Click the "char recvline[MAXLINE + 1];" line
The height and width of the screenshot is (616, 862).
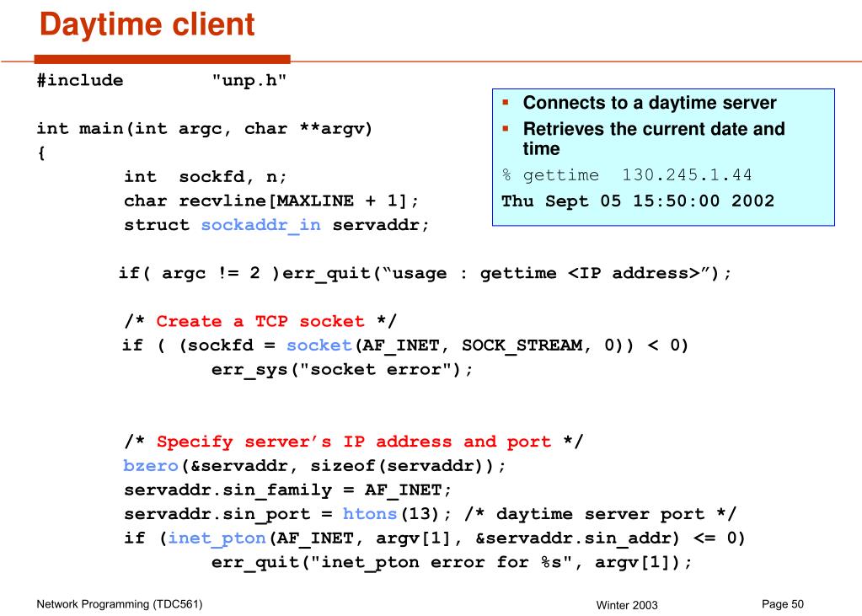[x=271, y=201]
